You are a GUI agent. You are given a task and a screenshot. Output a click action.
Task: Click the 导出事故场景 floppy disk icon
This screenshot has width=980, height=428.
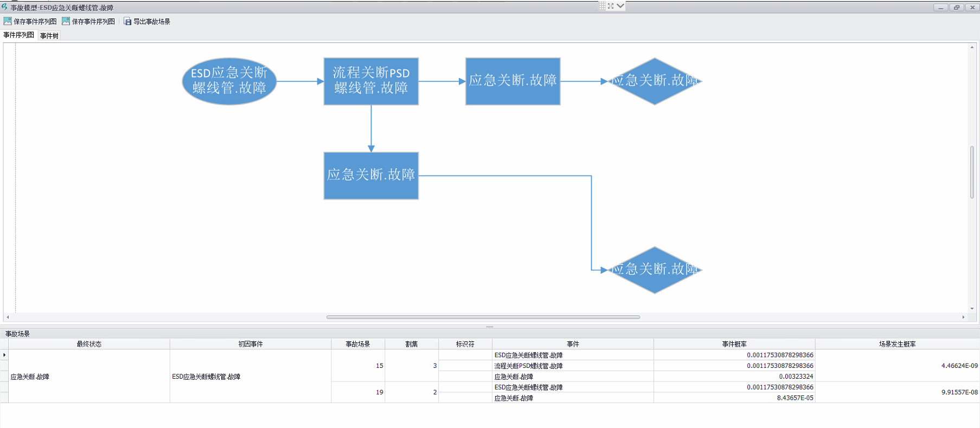(x=127, y=22)
